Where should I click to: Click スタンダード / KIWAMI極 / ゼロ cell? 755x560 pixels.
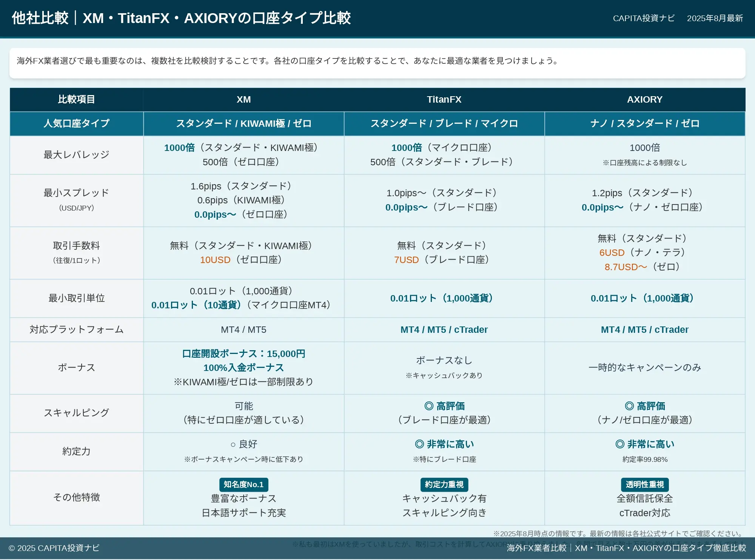click(243, 123)
